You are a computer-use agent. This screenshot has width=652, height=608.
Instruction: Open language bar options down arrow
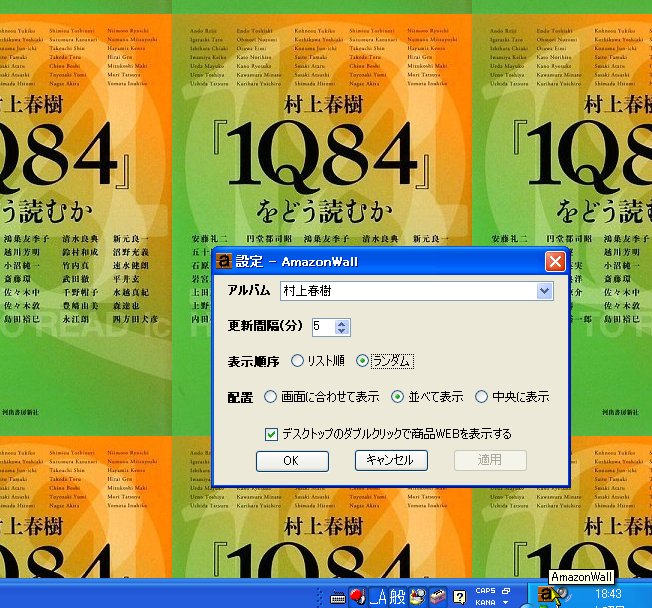[506, 602]
